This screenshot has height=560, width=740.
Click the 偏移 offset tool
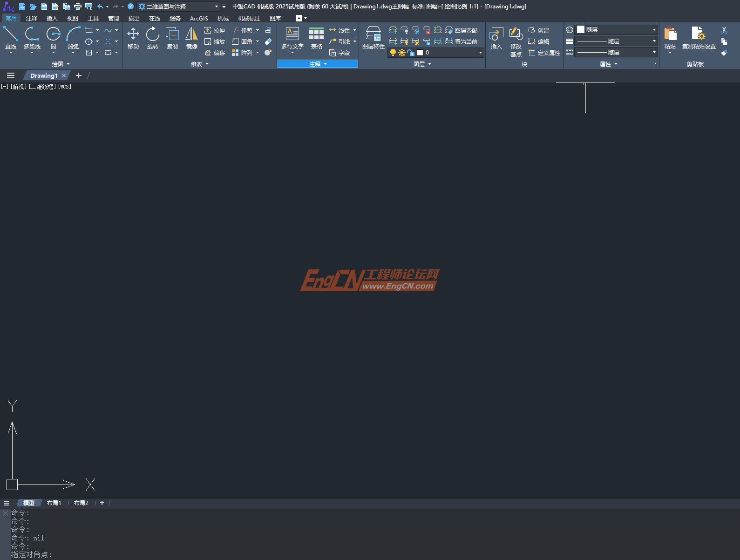pos(215,53)
